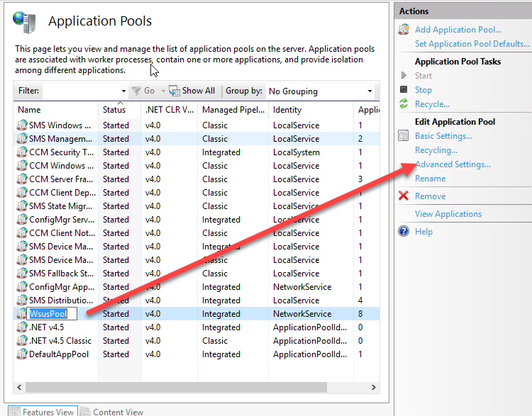Click the horizontal scrollbar thumb
Screen dimensions: 532x416
click(x=177, y=387)
